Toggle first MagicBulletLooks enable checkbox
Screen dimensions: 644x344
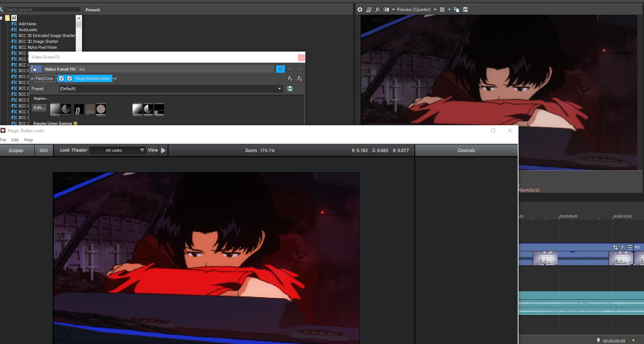tap(62, 78)
